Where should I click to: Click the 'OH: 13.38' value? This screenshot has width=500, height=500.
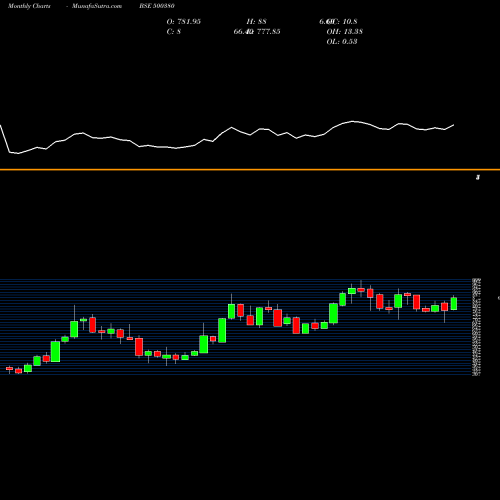(345, 32)
